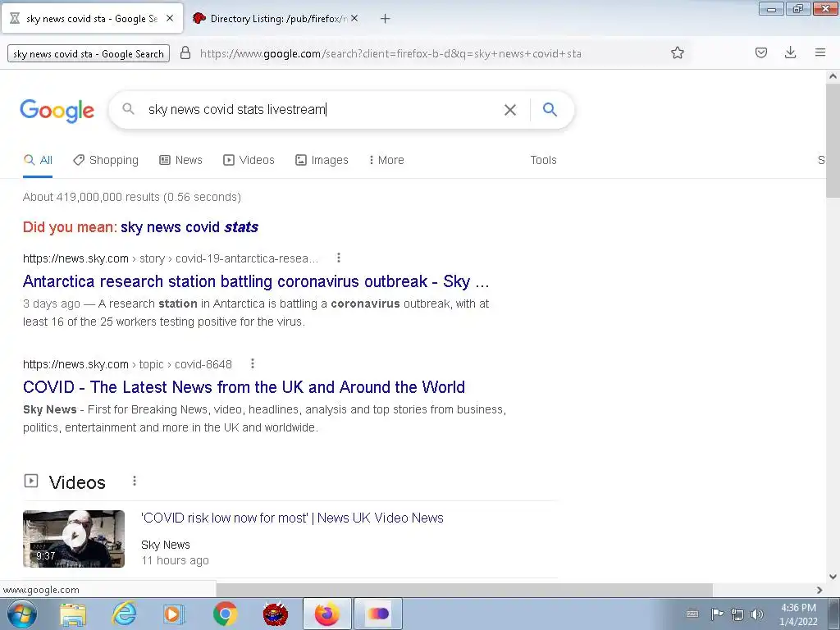The width and height of the screenshot is (840, 630).
Task: Switch to the Videos results tab
Action: point(249,160)
